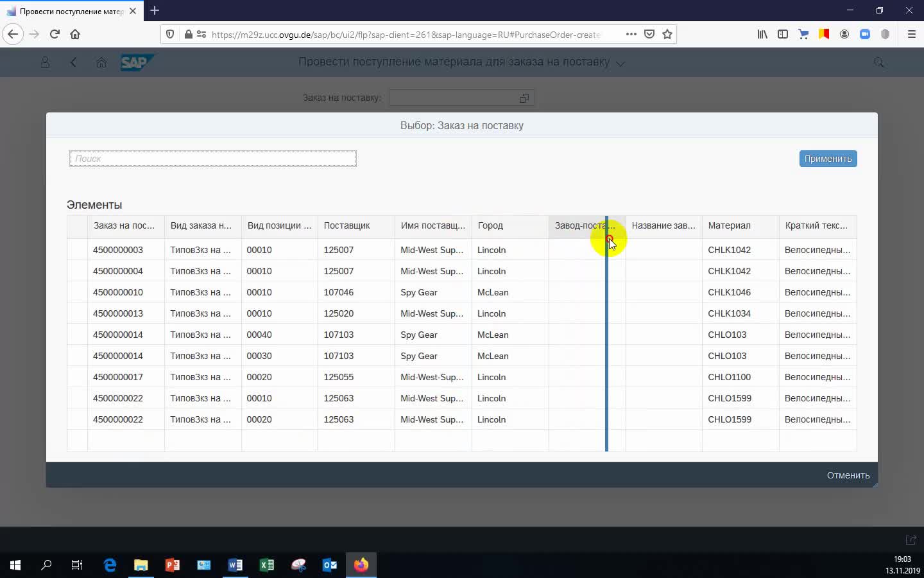Launch Microsoft Edge from taskbar
The image size is (924, 578).
(110, 565)
